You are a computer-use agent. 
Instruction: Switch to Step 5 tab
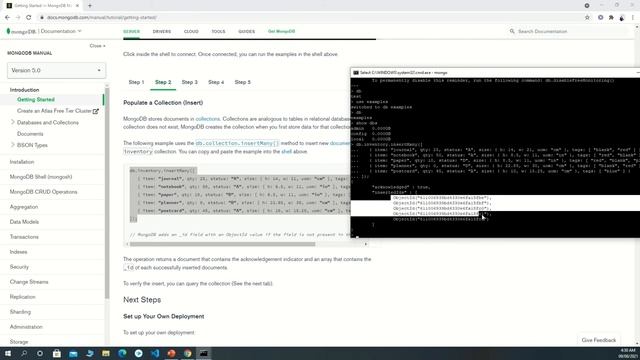click(x=242, y=82)
